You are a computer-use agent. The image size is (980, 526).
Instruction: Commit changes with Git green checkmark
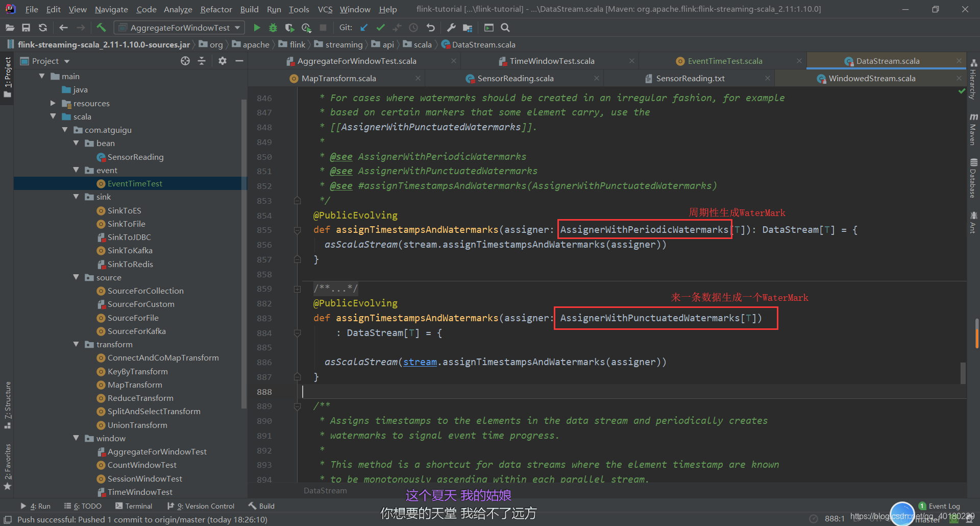381,28
